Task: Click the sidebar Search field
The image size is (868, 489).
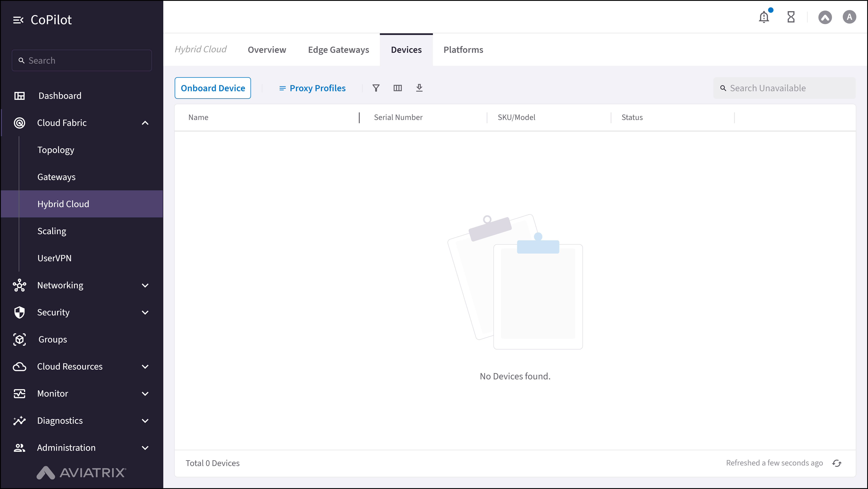Action: [x=82, y=60]
